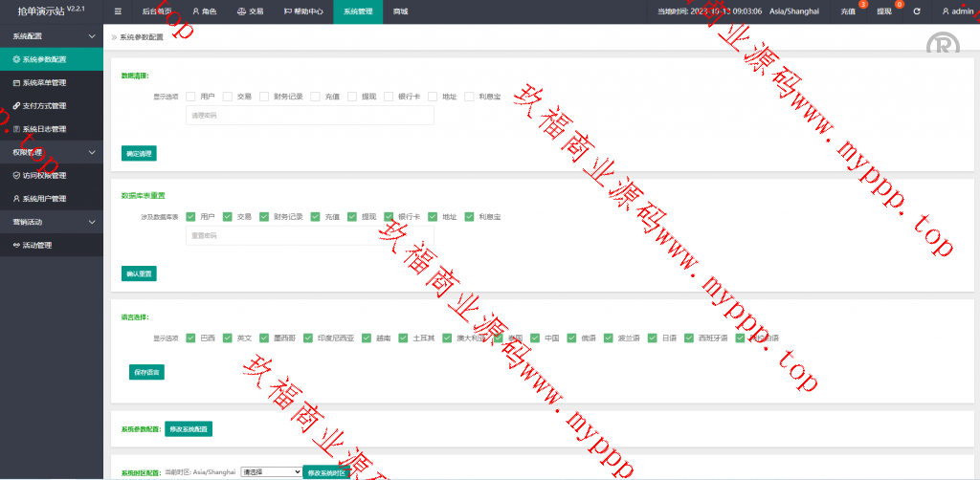Open 支付方式管理 in the sidebar
980x480 pixels.
(x=44, y=105)
